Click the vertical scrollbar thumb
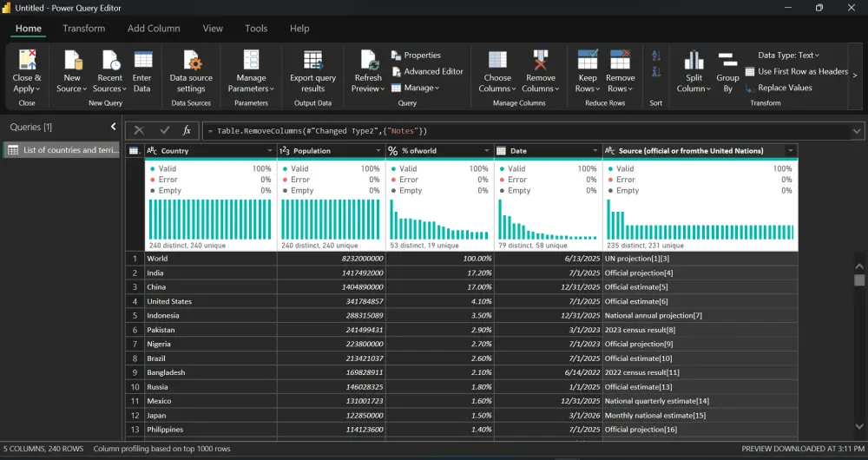 pyautogui.click(x=859, y=280)
